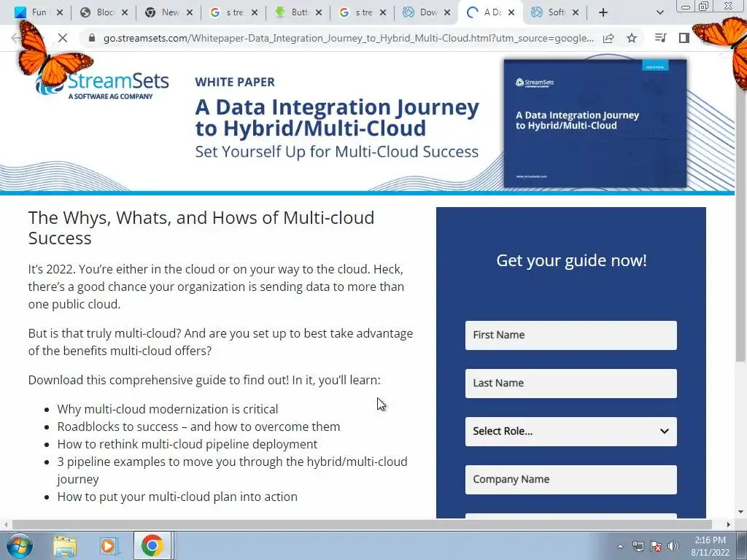Click the StreamSets logo
This screenshot has height=560, width=747.
pyautogui.click(x=102, y=85)
